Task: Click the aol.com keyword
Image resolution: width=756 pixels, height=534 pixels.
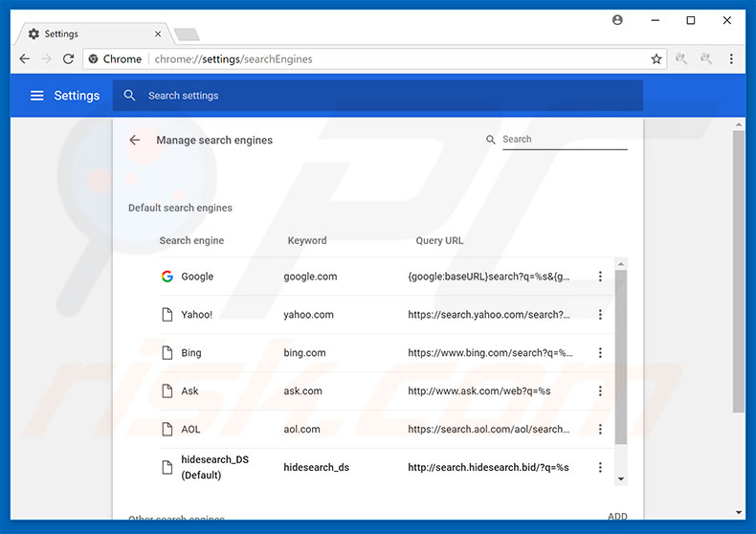Action: [301, 429]
